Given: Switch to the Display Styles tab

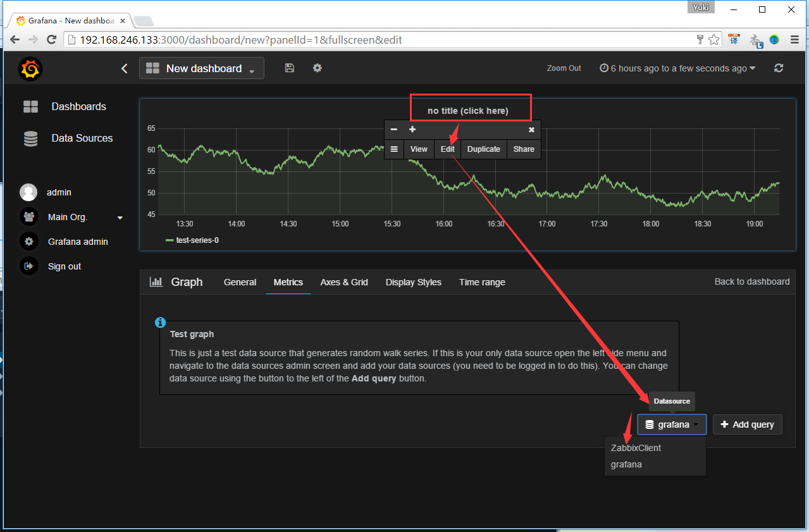Looking at the screenshot, I should click(414, 282).
